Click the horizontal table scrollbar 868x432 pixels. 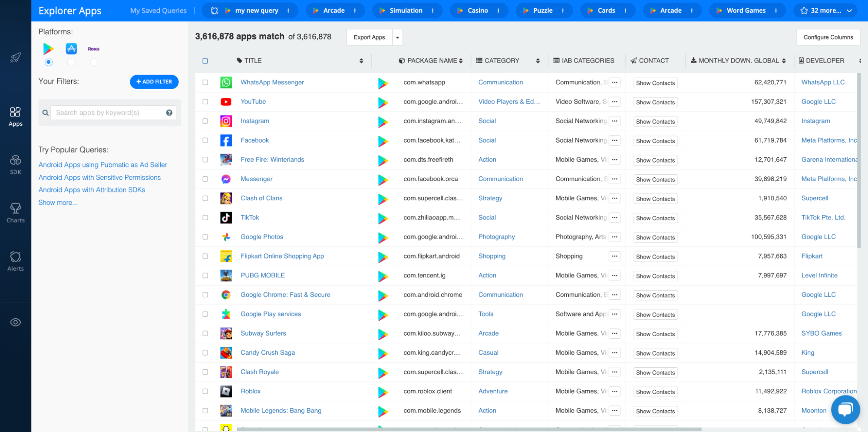pos(469,429)
